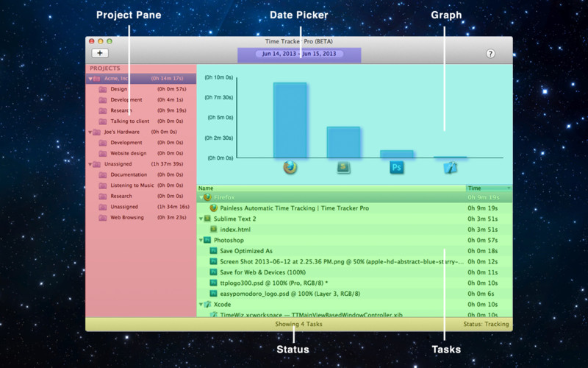The image size is (588, 368).
Task: Select Development project under Joe's Hardware
Action: [126, 143]
